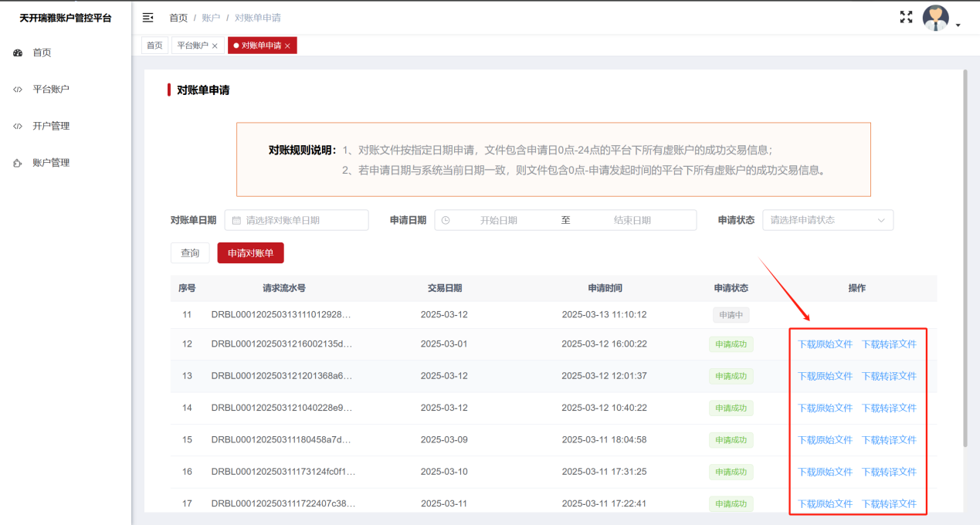Screen dimensions: 980x525
Task: Collapse sidebar using hamburger menu icon
Action: tap(148, 17)
